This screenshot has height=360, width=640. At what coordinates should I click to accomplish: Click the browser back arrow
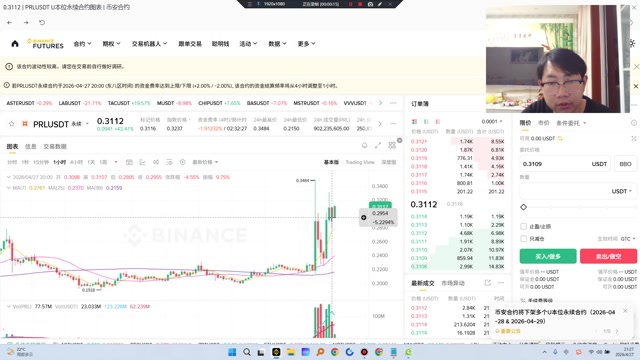tap(9, 23)
